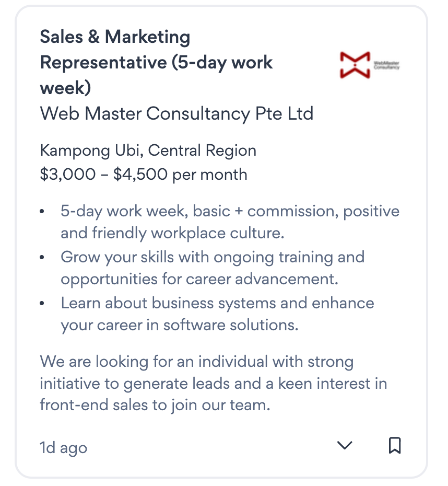Viewport: 448px width, 486px height.
Task: Click the Web Master Consultancy company logo
Action: (369, 65)
